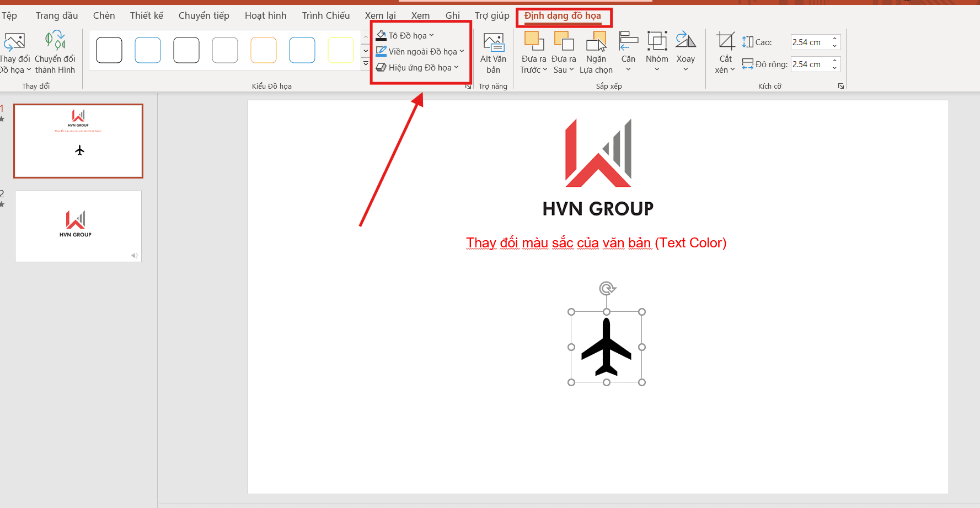Select the Định dạng đồ họa tab
This screenshot has height=508, width=980.
coord(563,15)
